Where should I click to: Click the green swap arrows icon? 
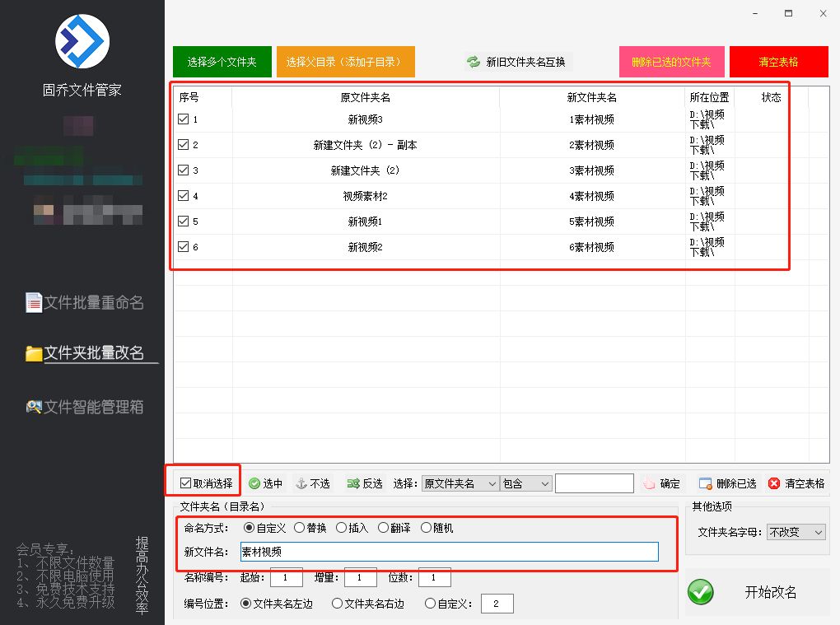pos(473,62)
